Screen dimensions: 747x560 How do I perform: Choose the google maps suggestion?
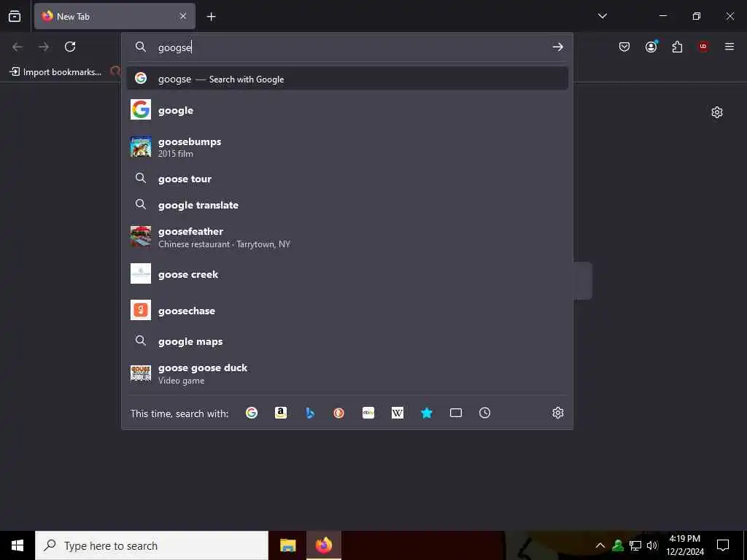click(347, 341)
